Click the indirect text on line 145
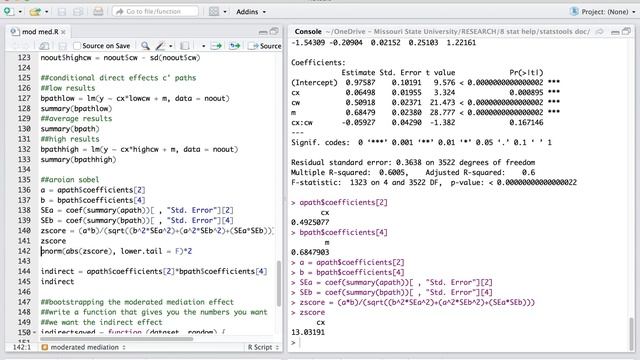Viewport: 640px width, 360px height. tap(57, 282)
